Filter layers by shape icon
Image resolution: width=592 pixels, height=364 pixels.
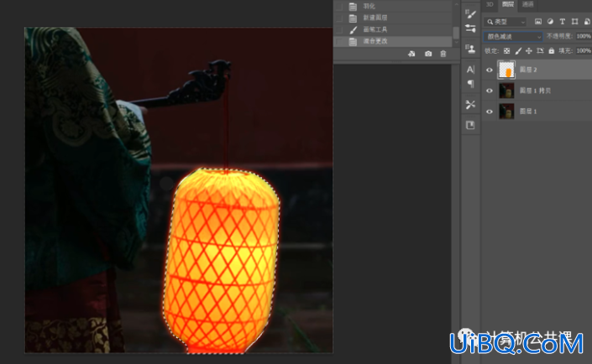574,22
